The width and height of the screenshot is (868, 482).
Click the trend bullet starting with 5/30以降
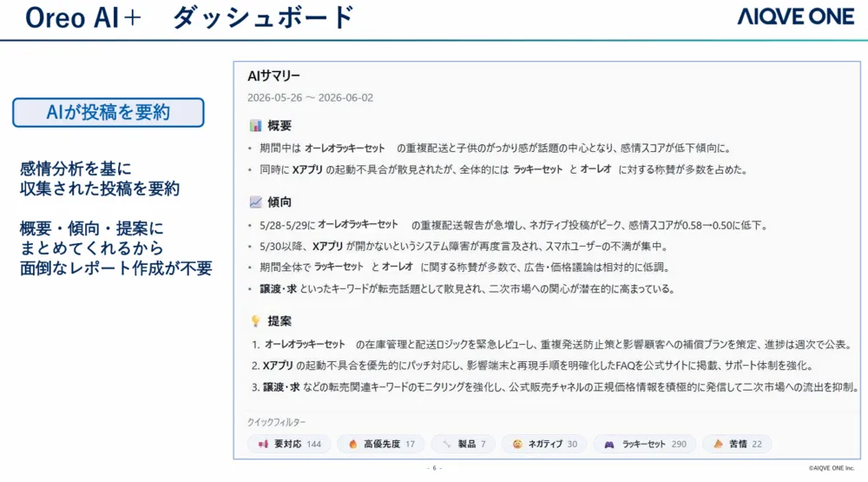tap(464, 246)
